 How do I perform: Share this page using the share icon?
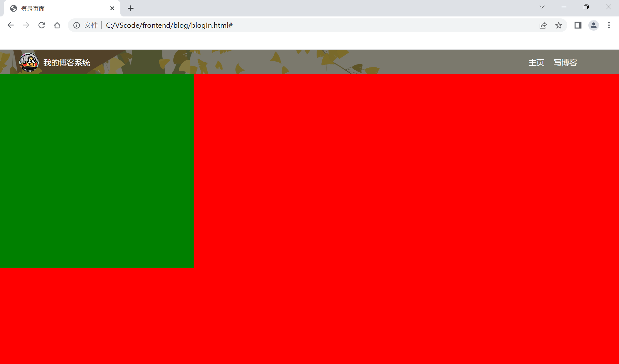(x=543, y=25)
